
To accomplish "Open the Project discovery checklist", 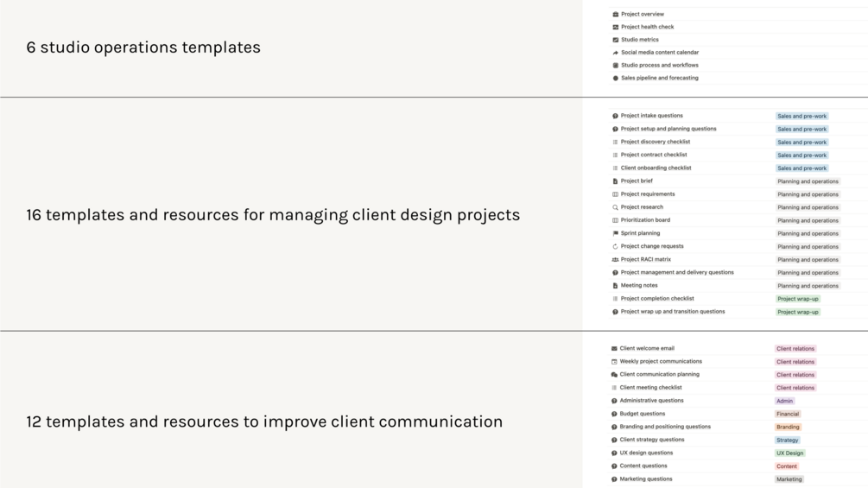I will click(655, 142).
